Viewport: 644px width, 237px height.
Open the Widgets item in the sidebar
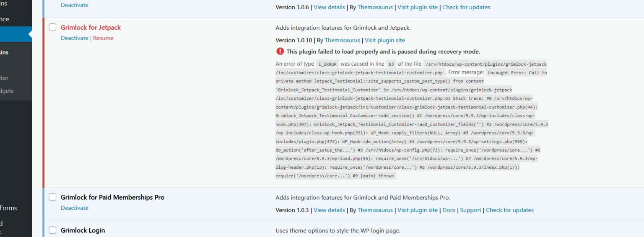click(x=8, y=91)
